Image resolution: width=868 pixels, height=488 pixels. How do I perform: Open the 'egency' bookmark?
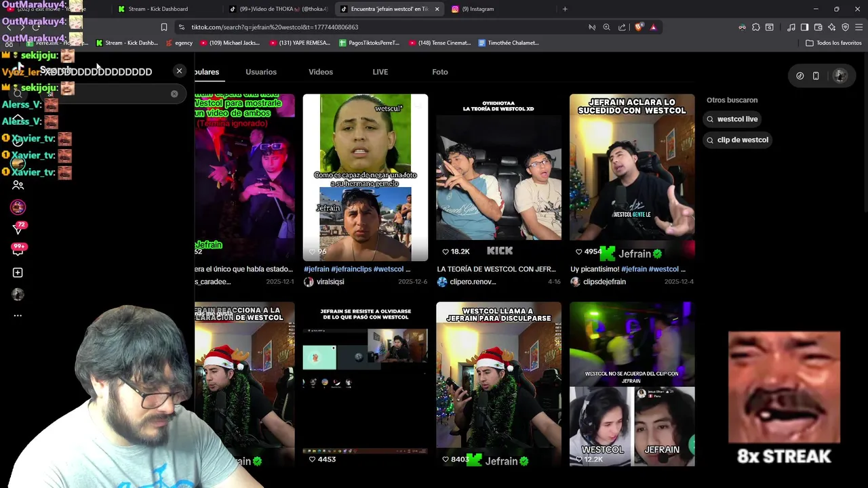pyautogui.click(x=179, y=43)
